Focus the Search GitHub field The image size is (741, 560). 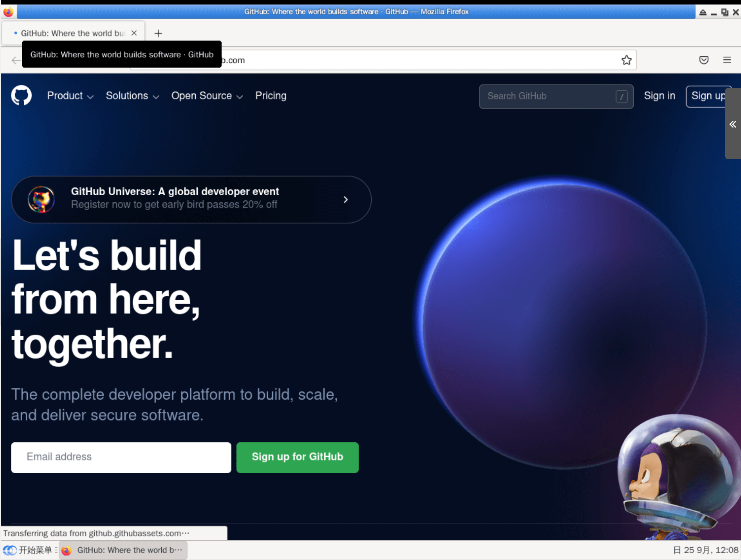556,97
